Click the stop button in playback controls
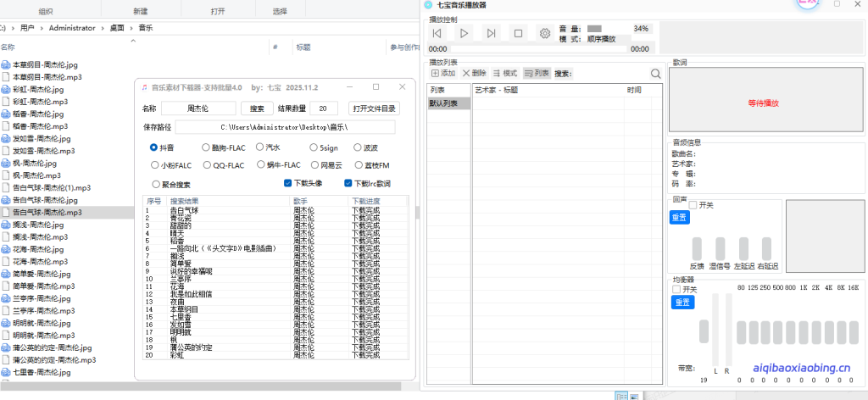 click(518, 33)
